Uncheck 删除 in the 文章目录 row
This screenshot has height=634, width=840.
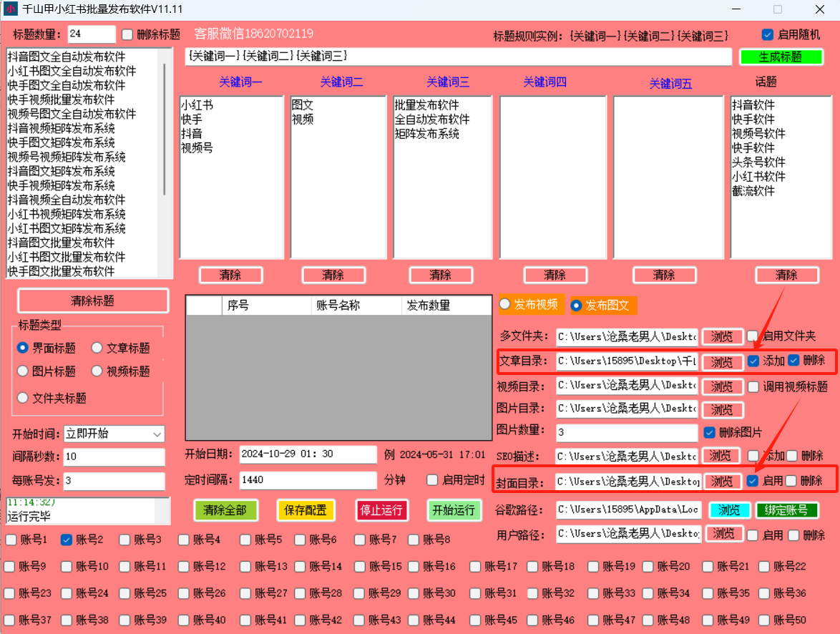click(x=794, y=360)
